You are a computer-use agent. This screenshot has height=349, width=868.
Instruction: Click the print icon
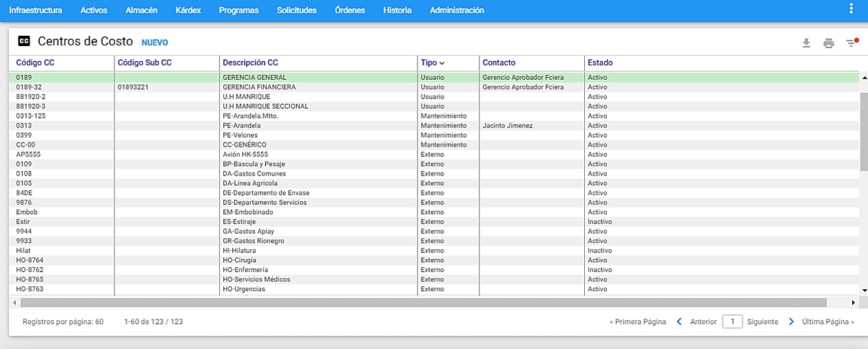pos(829,43)
